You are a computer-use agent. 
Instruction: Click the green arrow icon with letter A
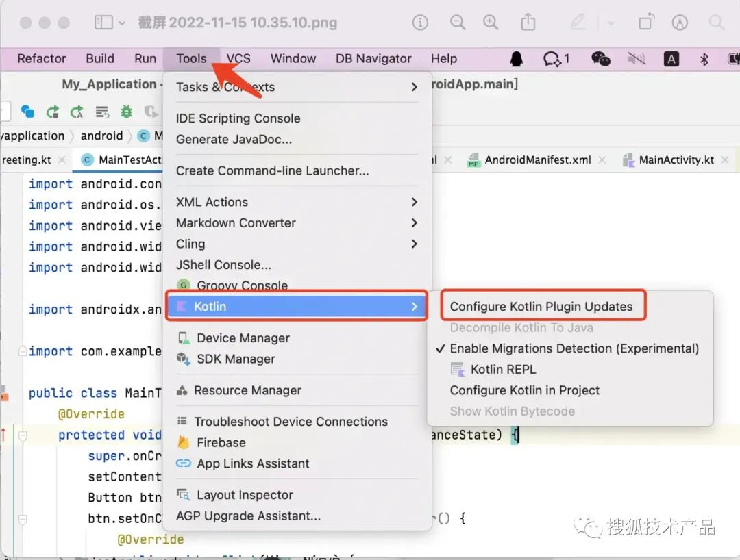(77, 112)
